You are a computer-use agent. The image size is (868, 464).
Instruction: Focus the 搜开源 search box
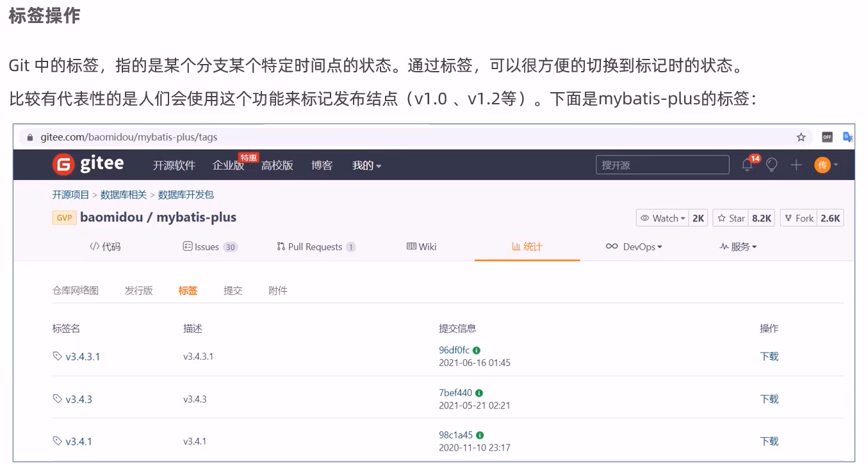pyautogui.click(x=662, y=165)
